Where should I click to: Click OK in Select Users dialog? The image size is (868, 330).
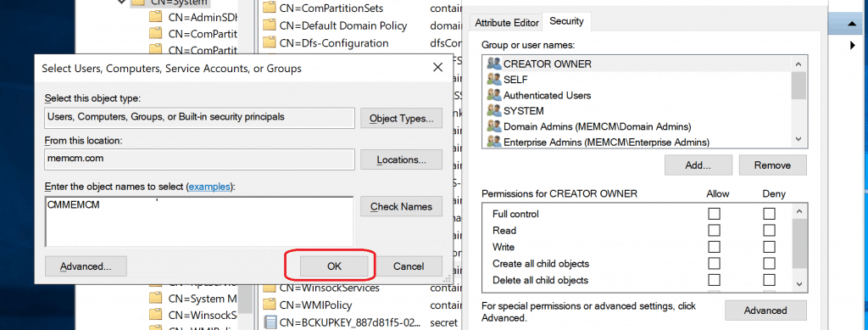334,266
